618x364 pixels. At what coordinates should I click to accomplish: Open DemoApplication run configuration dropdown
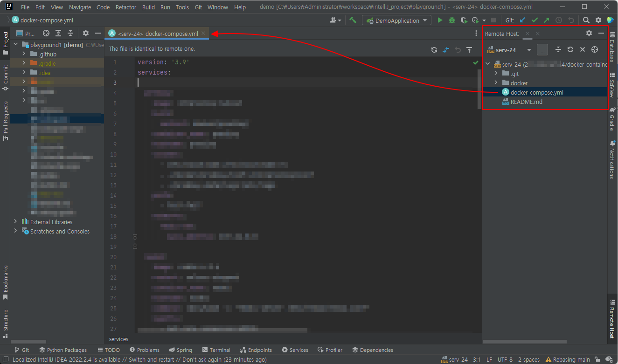tap(397, 21)
